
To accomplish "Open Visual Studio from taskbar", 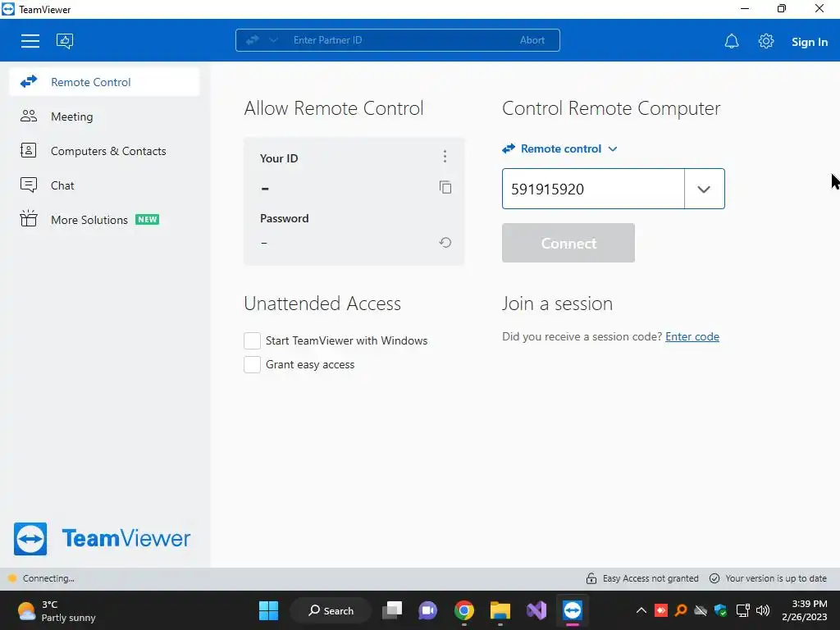I will point(536,610).
